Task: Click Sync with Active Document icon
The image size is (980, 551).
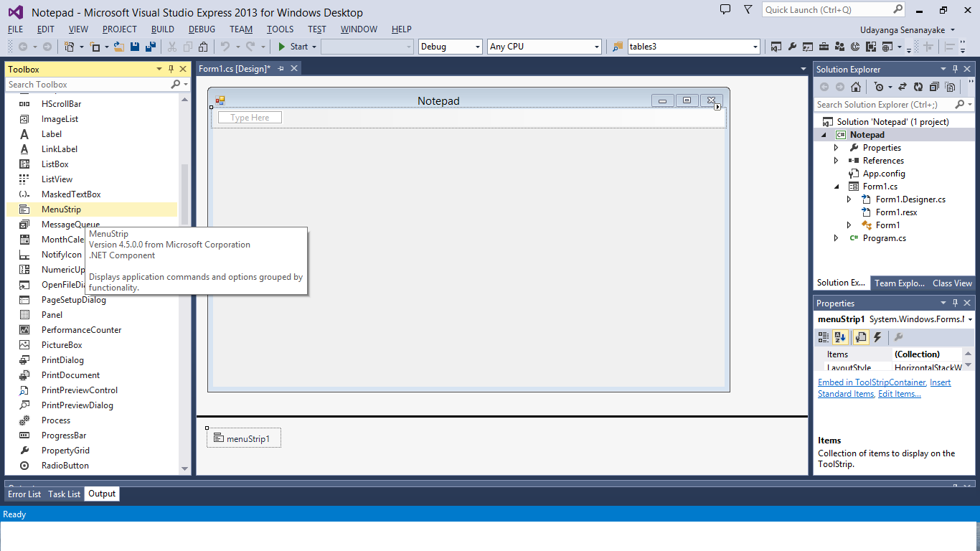Action: pos(903,87)
